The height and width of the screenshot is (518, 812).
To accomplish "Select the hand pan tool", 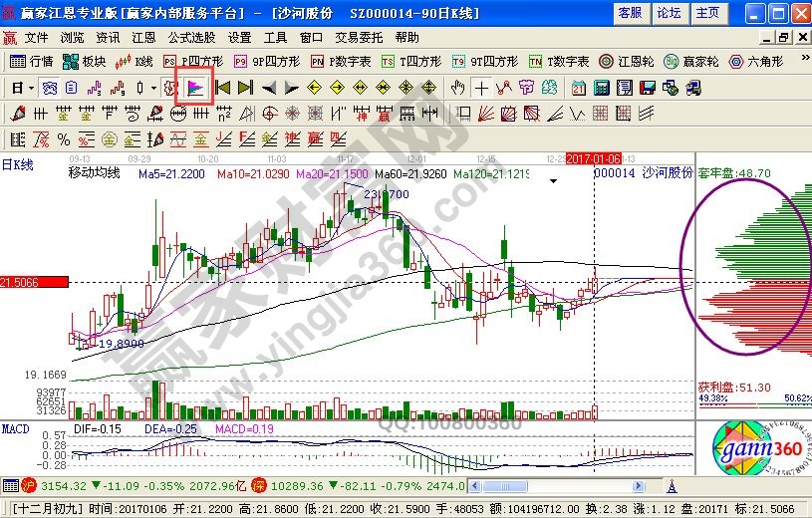I will coord(458,88).
